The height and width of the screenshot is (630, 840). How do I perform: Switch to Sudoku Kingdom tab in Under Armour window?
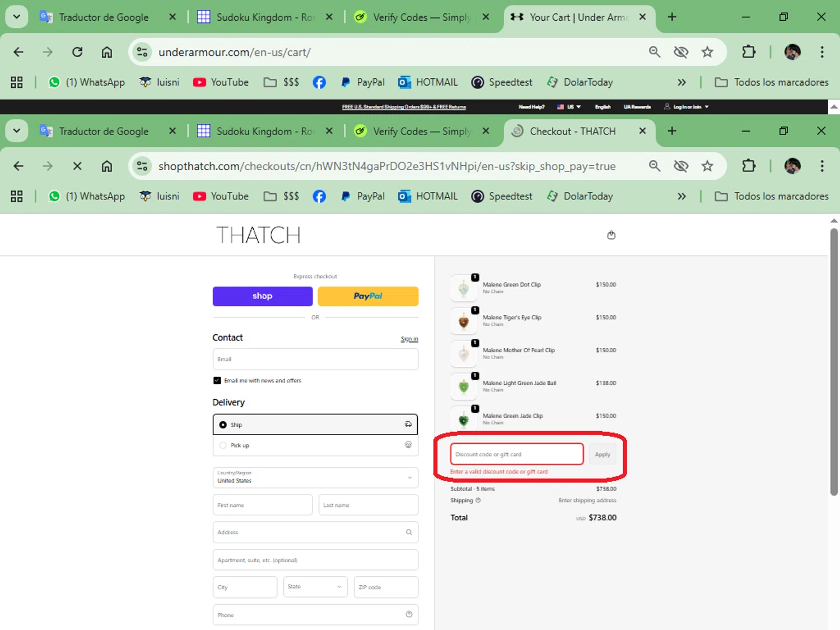258,17
